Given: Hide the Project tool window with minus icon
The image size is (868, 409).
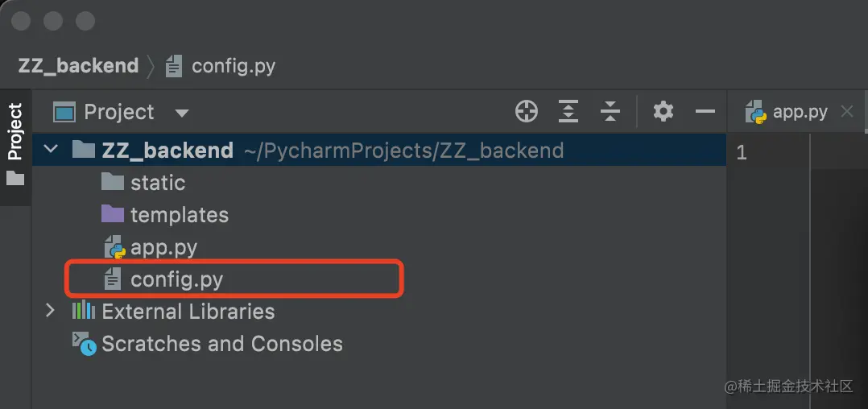Looking at the screenshot, I should click(x=705, y=112).
